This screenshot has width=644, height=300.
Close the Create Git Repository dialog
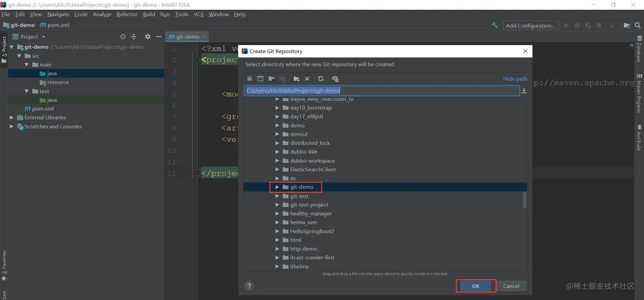point(525,51)
